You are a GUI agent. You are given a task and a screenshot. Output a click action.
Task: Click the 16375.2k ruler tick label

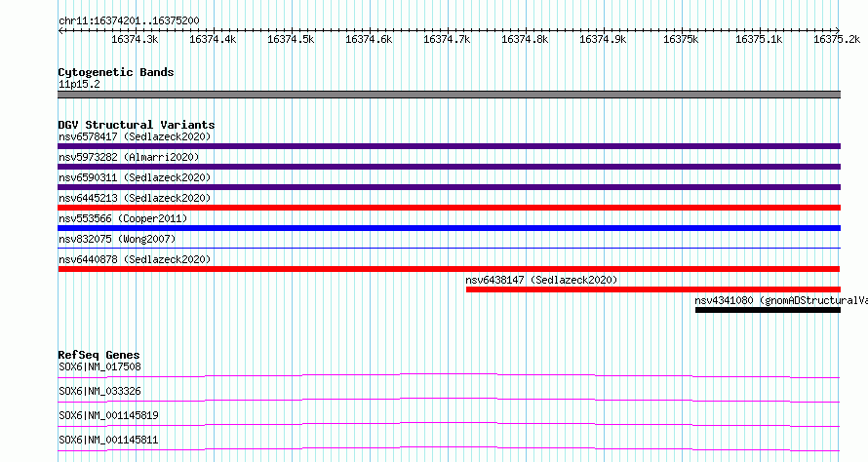[x=837, y=39]
